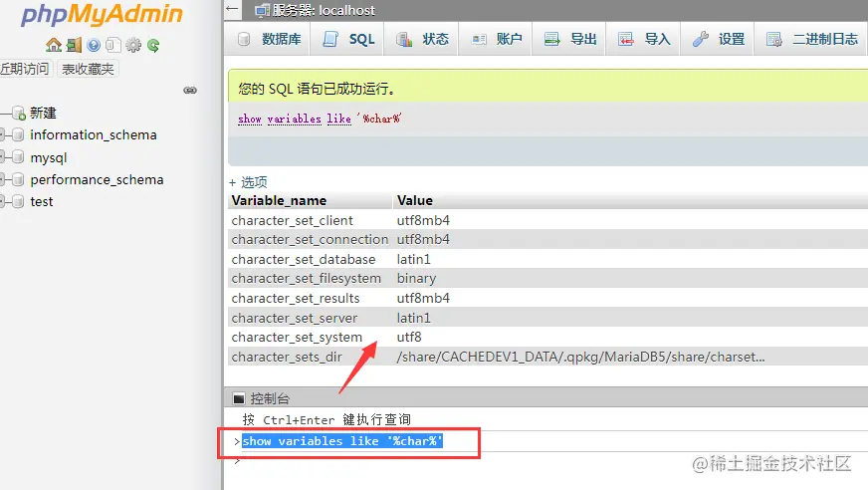Expand the test database node

coord(2,201)
